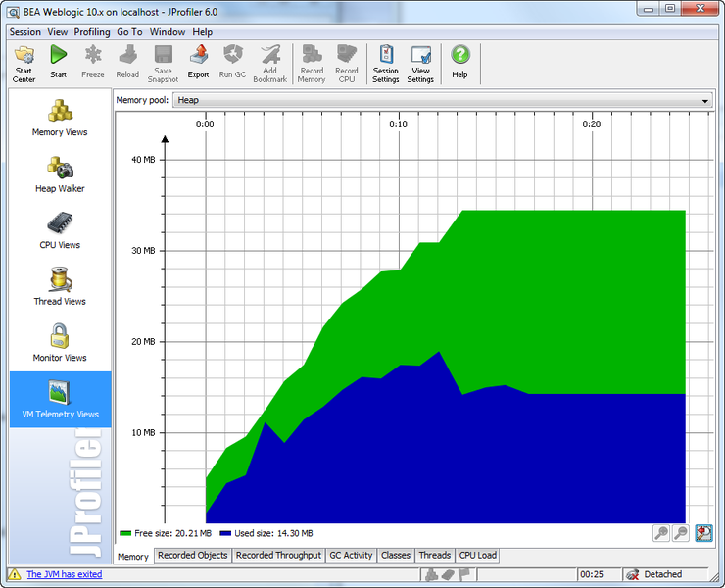Image resolution: width=725 pixels, height=588 pixels.
Task: Click the 0:10 timeline marker
Action: pyautogui.click(x=398, y=124)
